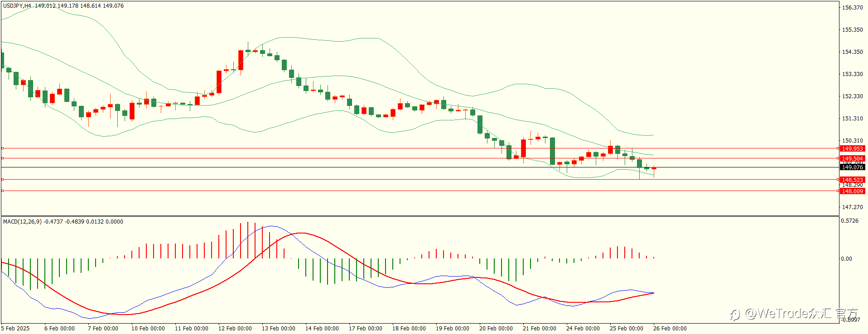Click the 19 Feb 00:00 date label
Screen dimensions: 868x334
(453, 329)
